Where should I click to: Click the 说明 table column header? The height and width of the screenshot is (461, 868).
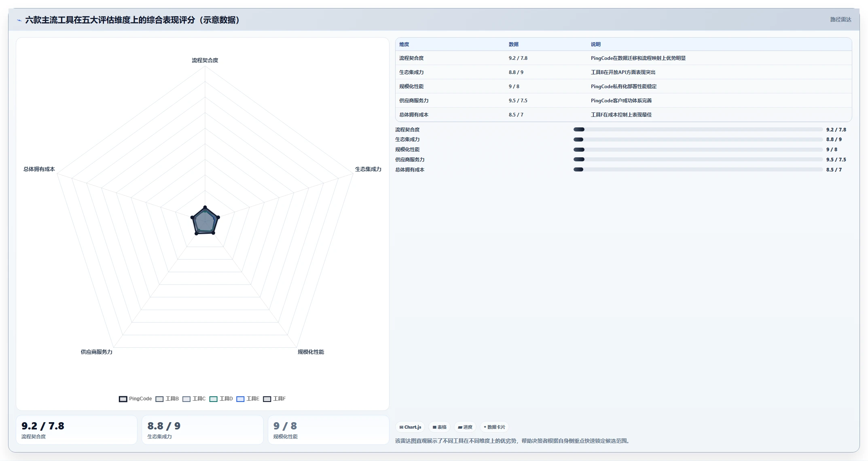tap(596, 44)
